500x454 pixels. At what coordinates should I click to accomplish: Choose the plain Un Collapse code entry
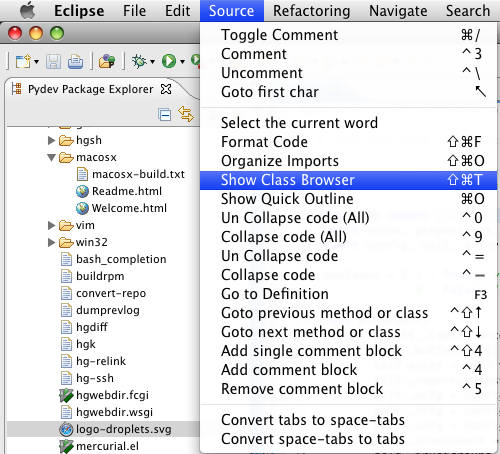(348, 256)
